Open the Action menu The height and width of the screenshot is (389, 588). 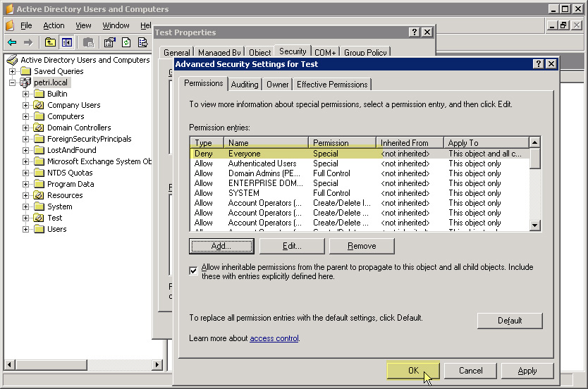coord(54,25)
